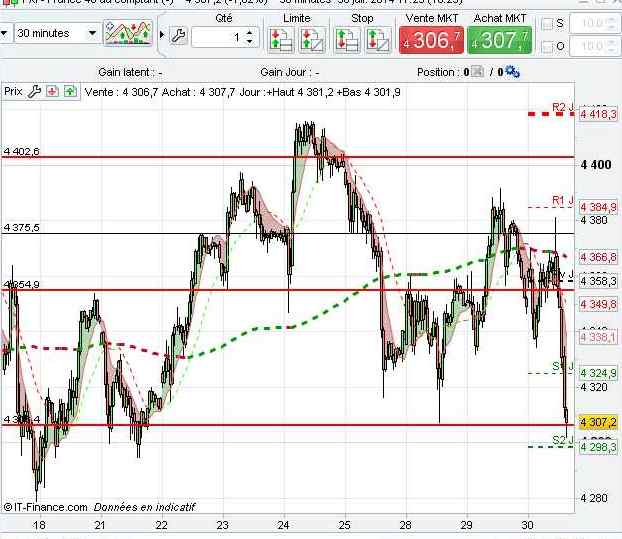Buy at market with Achat MKT
Image resolution: width=622 pixels, height=539 pixels.
[x=499, y=40]
